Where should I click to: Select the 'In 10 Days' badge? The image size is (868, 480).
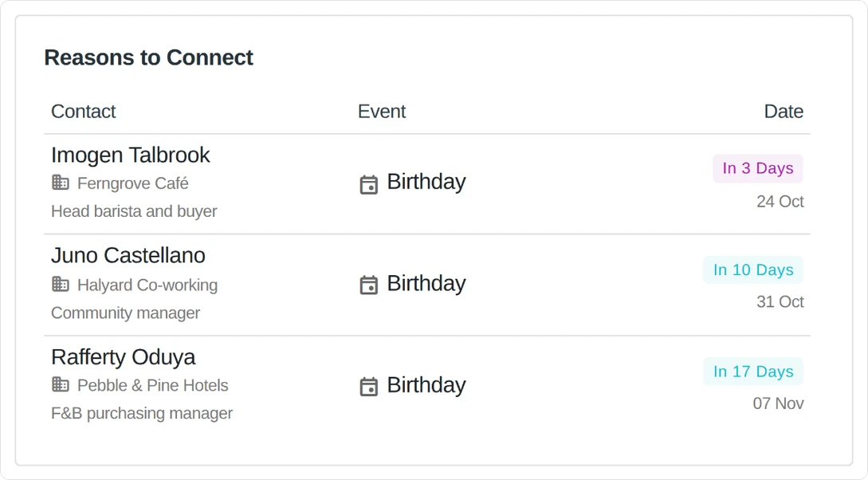[x=753, y=270]
